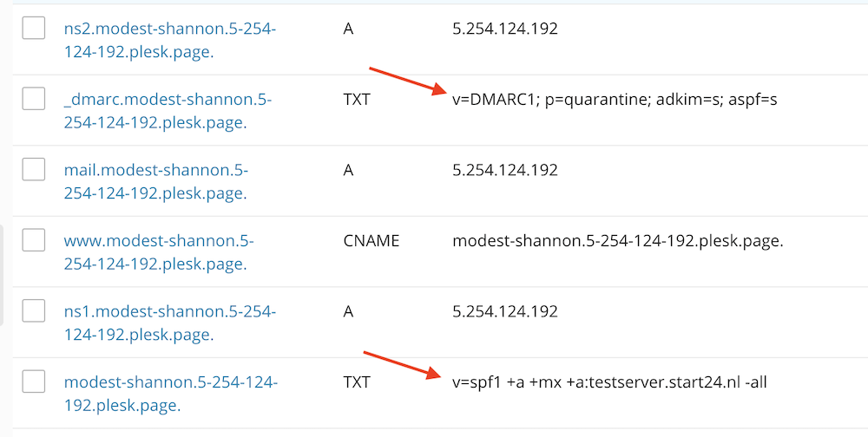Open the ns2.modest-shannon record link

tap(170, 40)
